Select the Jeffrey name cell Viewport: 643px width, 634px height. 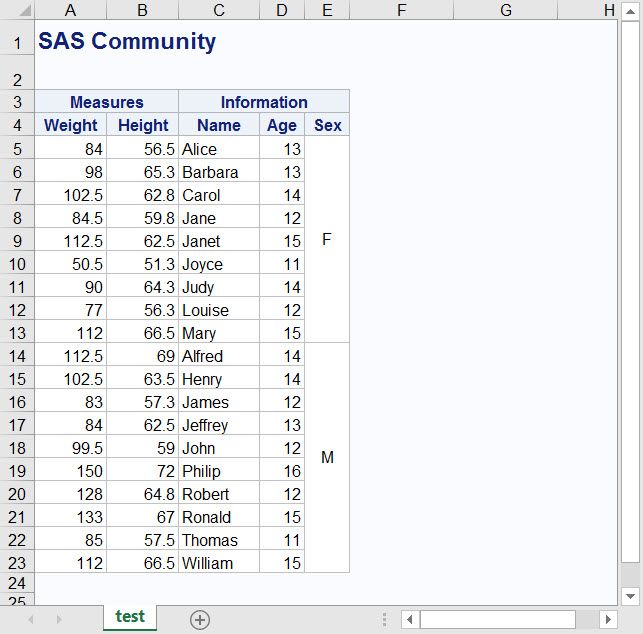click(x=219, y=424)
